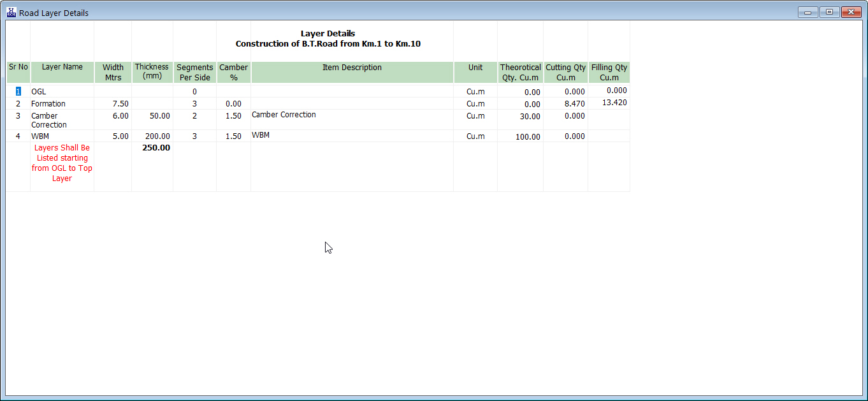Maximize the Road Layer Details window
Image resolution: width=868 pixels, height=401 pixels.
point(829,12)
